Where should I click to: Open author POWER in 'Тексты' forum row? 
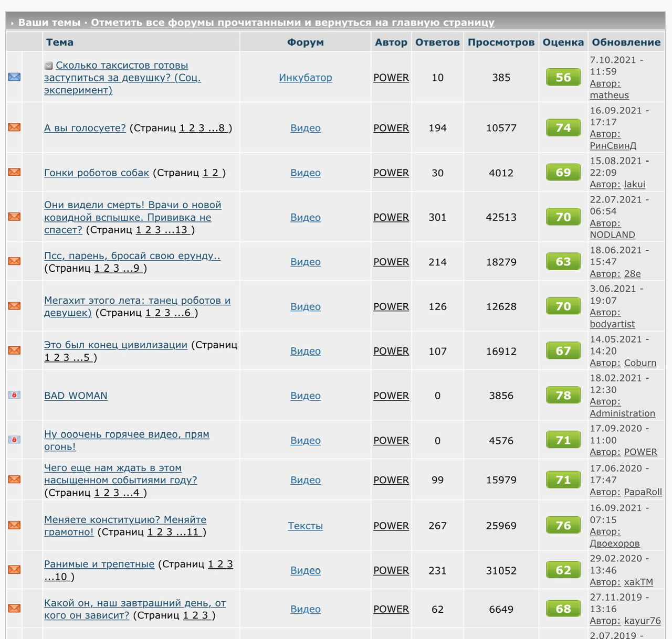[x=391, y=526]
